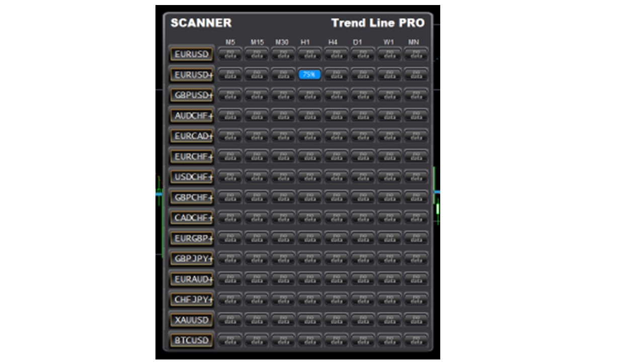The image size is (644, 362).
Task: Select the EURUSD+ symbol button
Action: click(x=191, y=74)
